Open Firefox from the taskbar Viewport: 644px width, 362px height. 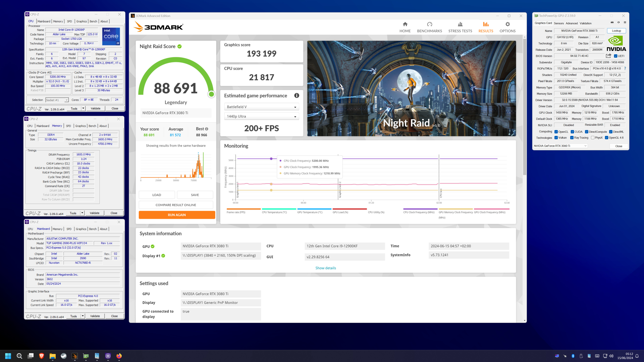point(119,356)
